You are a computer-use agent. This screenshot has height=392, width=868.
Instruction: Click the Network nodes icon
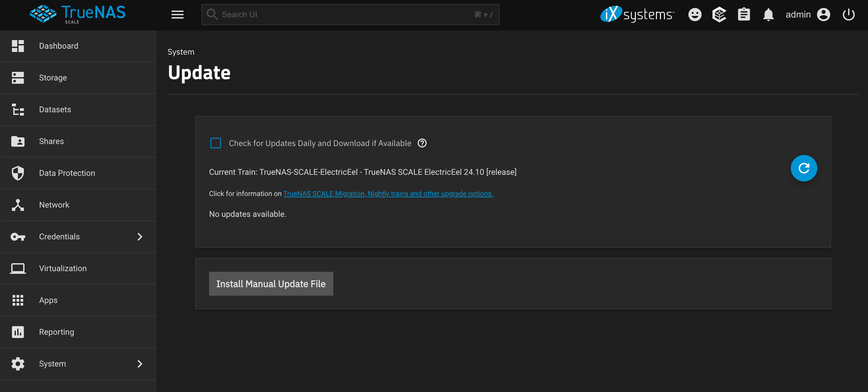[x=18, y=205]
